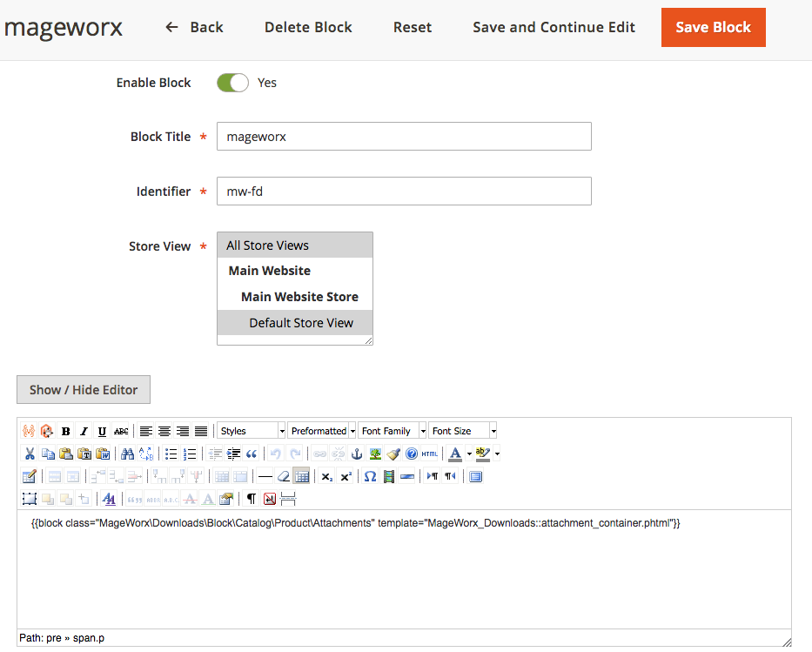Open Find and Replace tool
This screenshot has height=652, width=812.
pos(146,454)
